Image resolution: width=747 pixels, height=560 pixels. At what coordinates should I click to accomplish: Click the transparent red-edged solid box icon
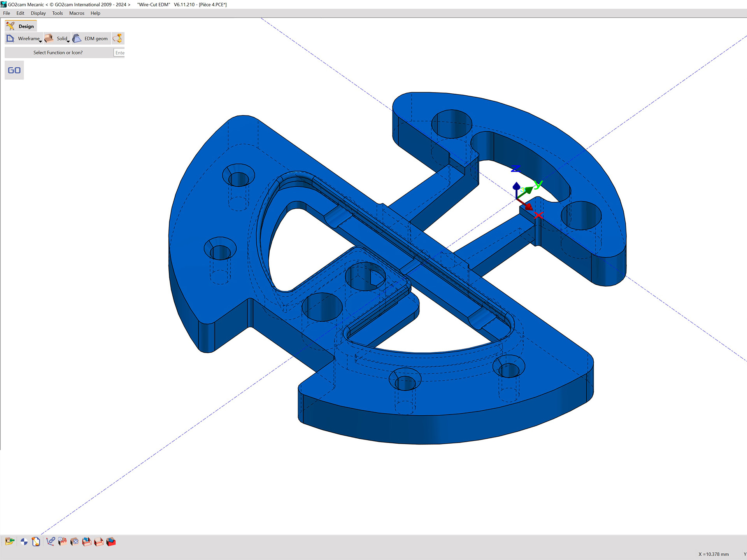[99, 541]
